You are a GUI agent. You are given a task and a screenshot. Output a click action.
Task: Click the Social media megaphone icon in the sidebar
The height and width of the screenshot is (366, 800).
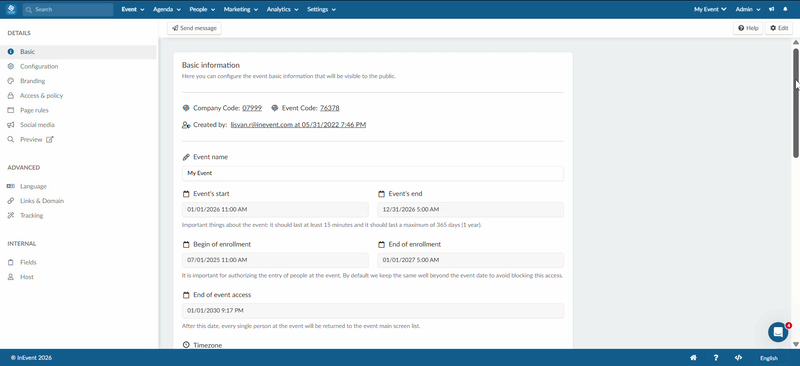(10, 125)
